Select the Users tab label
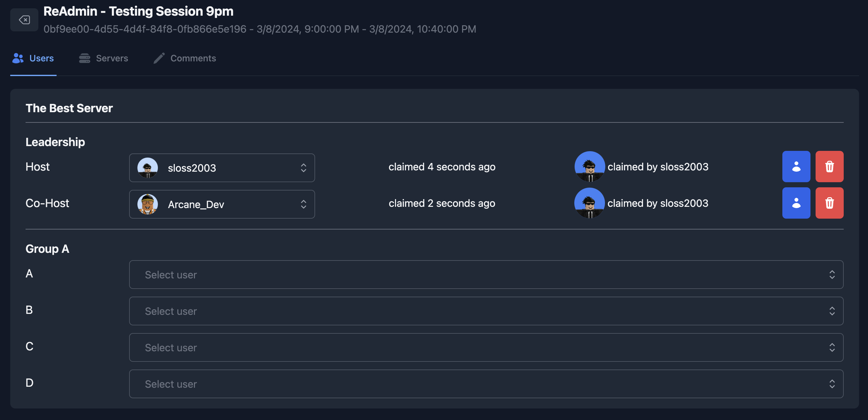 click(x=42, y=58)
